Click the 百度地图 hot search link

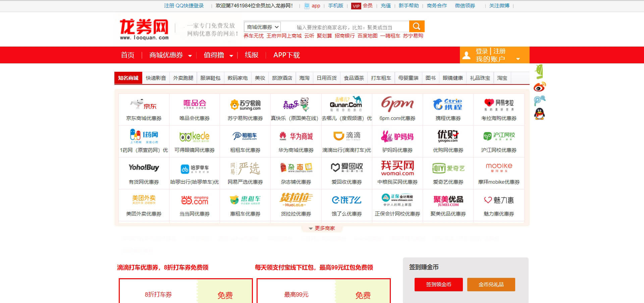point(368,36)
